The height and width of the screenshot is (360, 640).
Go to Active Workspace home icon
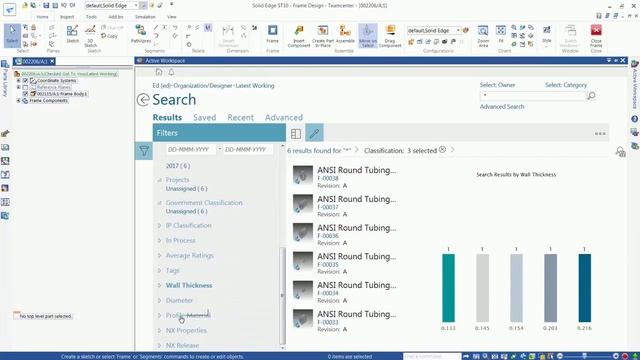[159, 72]
